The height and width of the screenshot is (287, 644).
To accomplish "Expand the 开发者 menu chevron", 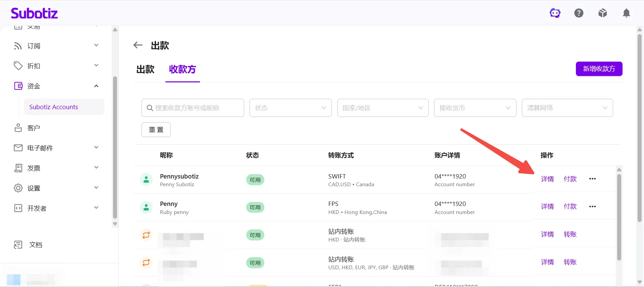I will tap(96, 208).
